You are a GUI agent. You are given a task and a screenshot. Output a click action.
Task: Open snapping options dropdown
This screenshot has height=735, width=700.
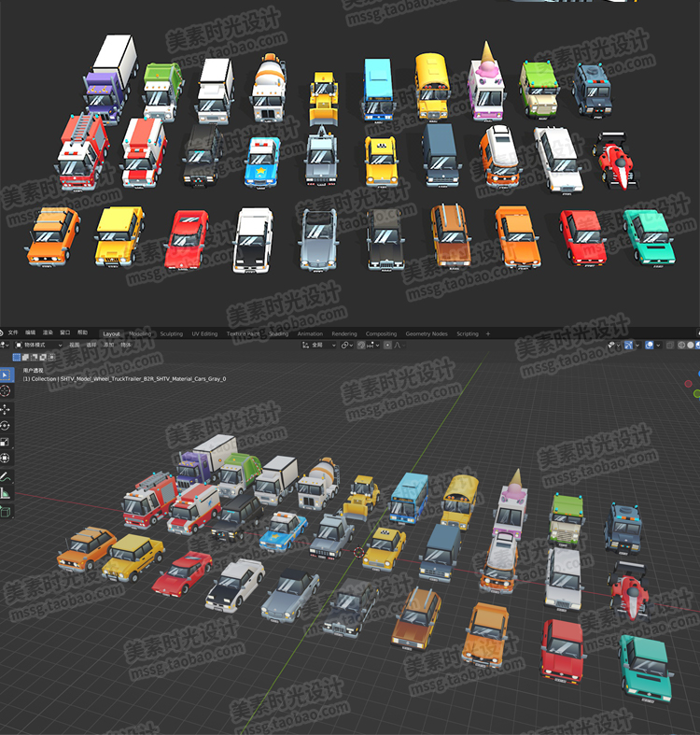tap(372, 345)
